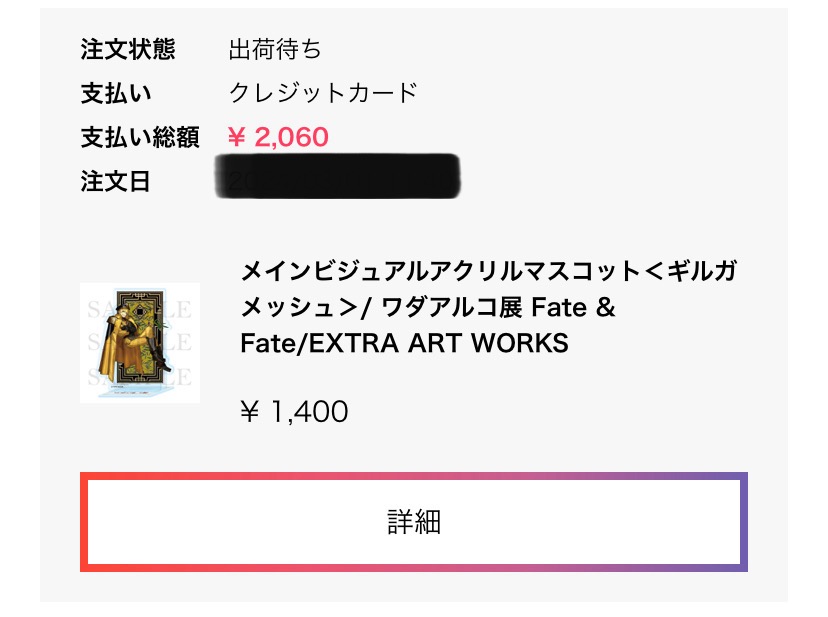Click the ¥ 1,400 item price
This screenshot has height=617, width=828.
point(294,411)
